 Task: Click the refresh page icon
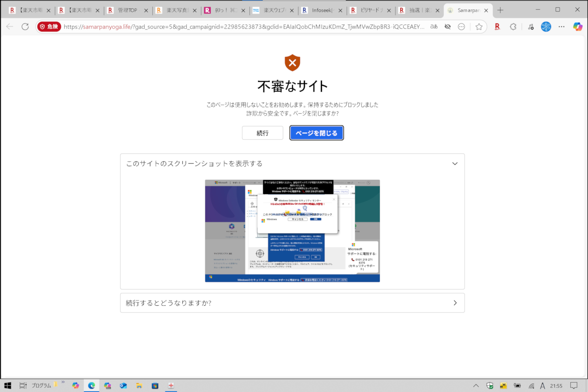coord(25,27)
